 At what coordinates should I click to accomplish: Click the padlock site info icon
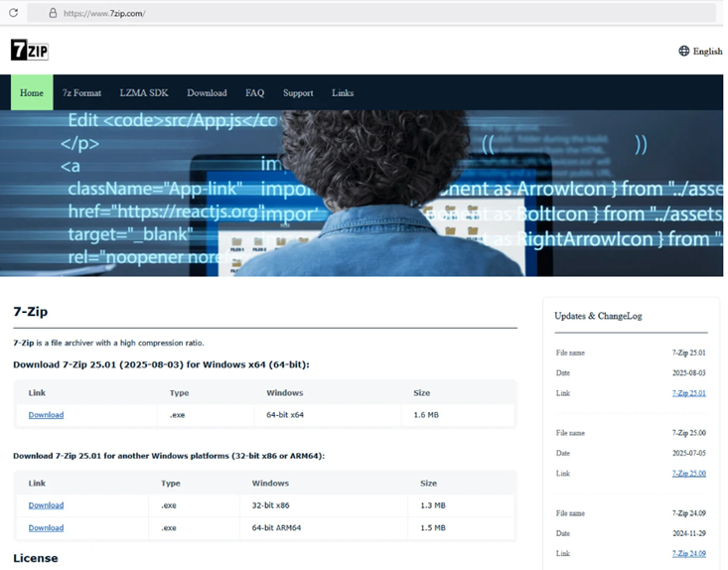[52, 14]
